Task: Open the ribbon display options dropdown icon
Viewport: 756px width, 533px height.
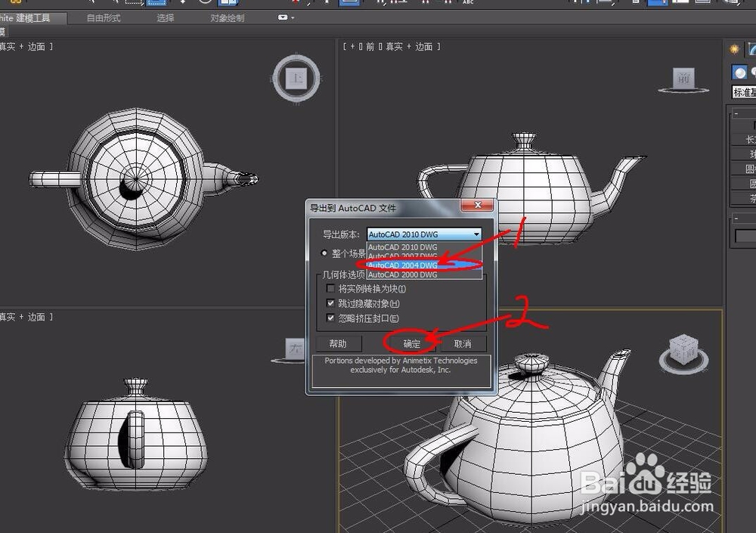Action: pos(286,17)
